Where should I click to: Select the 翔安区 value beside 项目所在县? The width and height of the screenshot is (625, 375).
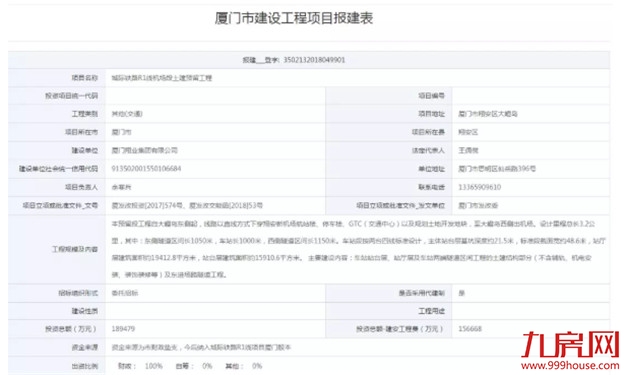(x=468, y=132)
